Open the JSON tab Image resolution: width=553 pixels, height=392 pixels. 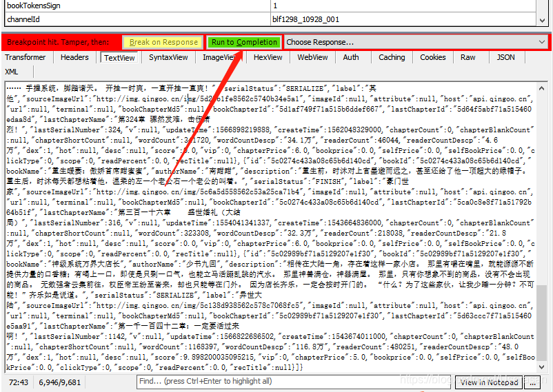[505, 57]
